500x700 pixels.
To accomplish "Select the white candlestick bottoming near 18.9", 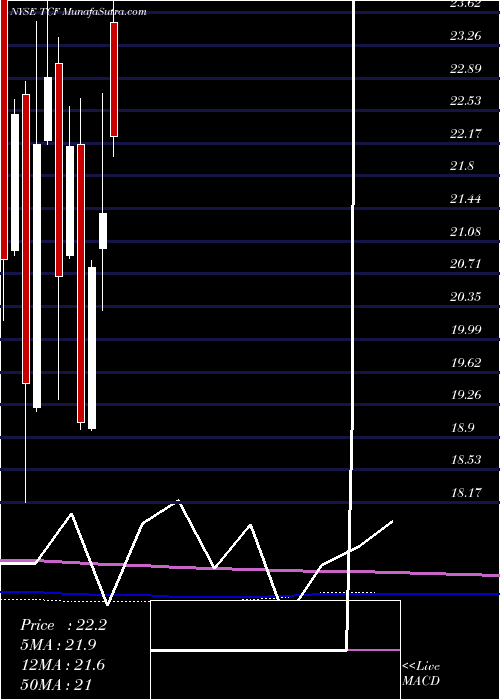I will click(92, 348).
